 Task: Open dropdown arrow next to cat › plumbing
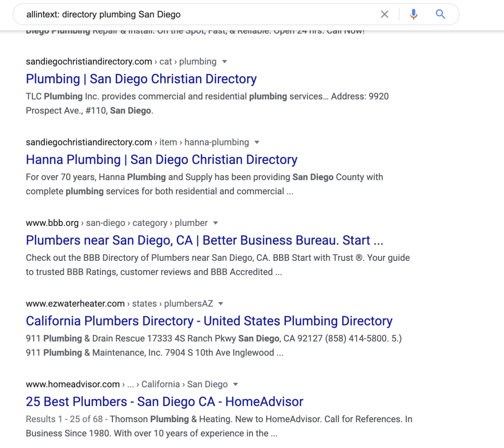pos(225,62)
